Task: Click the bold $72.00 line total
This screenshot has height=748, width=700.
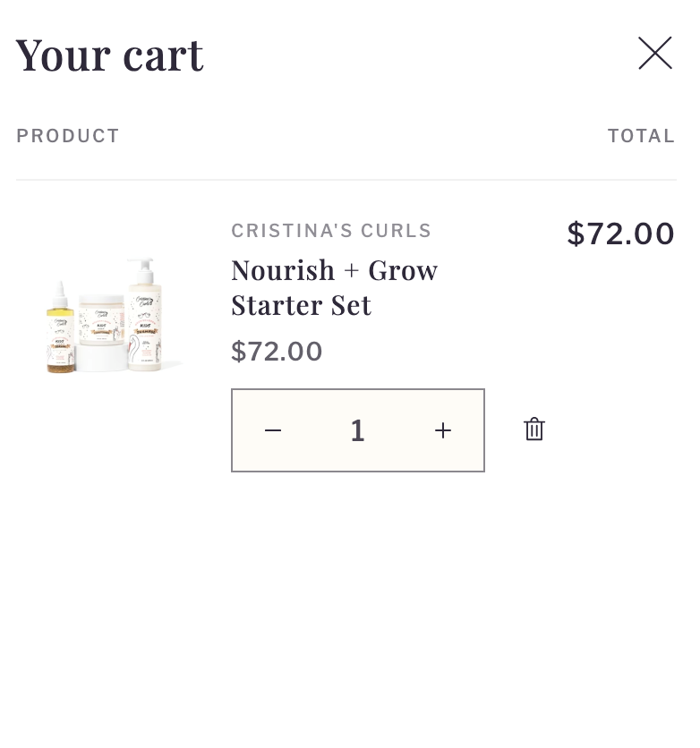Action: 620,234
